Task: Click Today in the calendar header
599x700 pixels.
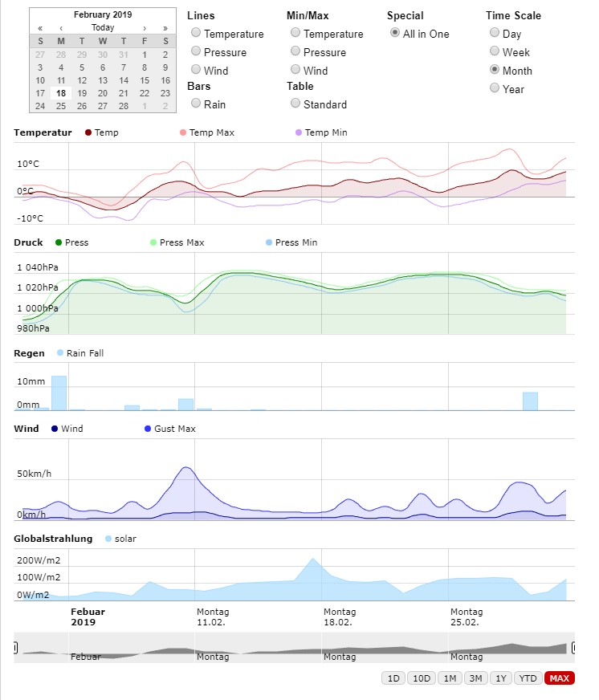Action: coord(103,27)
